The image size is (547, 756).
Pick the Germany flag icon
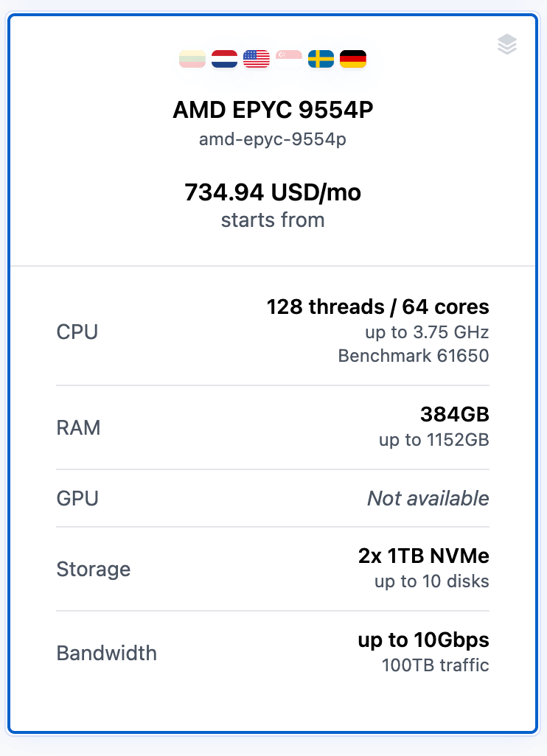[x=353, y=59]
